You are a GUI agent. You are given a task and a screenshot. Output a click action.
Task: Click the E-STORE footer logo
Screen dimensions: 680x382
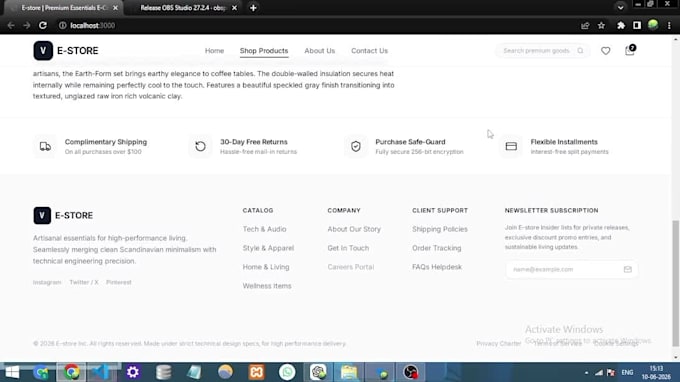[63, 215]
